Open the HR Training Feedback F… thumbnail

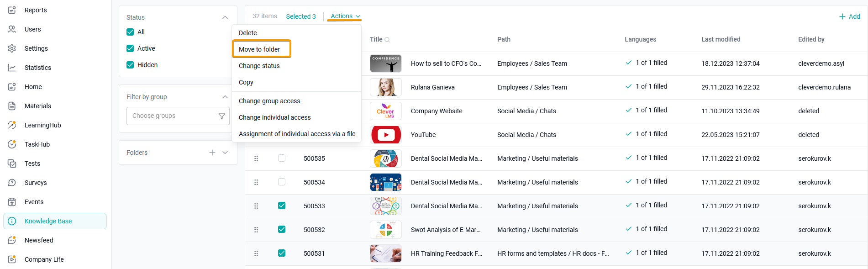click(386, 253)
